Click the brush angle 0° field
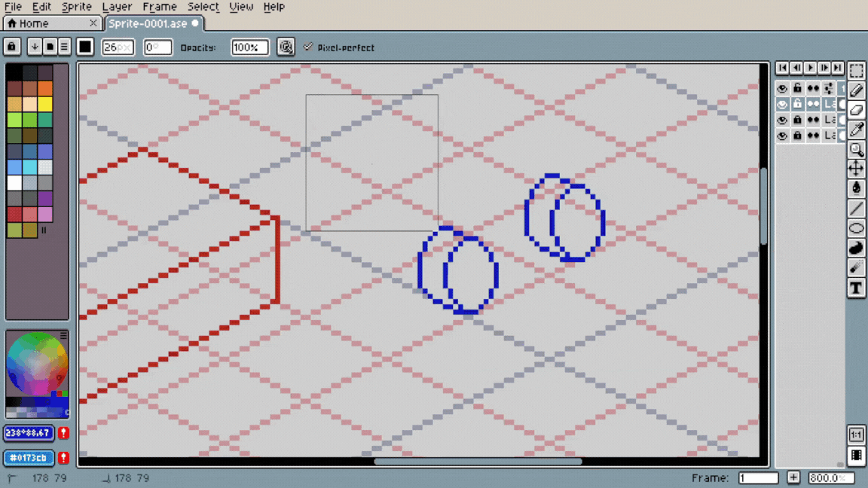Viewport: 868px width, 488px height. pyautogui.click(x=157, y=47)
